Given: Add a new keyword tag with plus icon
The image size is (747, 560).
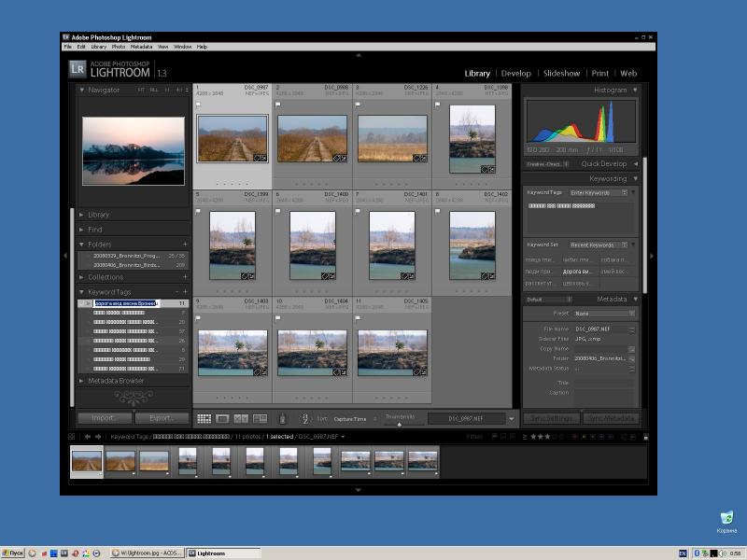Looking at the screenshot, I should tap(185, 292).
